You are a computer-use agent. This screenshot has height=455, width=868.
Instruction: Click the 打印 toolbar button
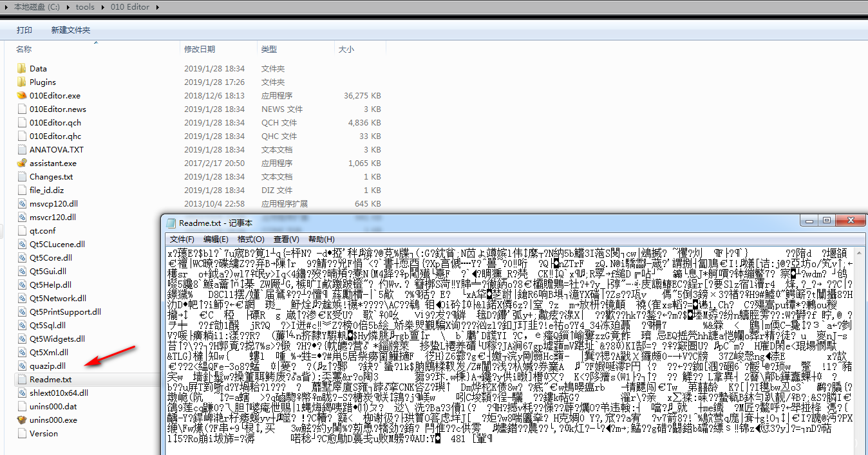click(24, 30)
